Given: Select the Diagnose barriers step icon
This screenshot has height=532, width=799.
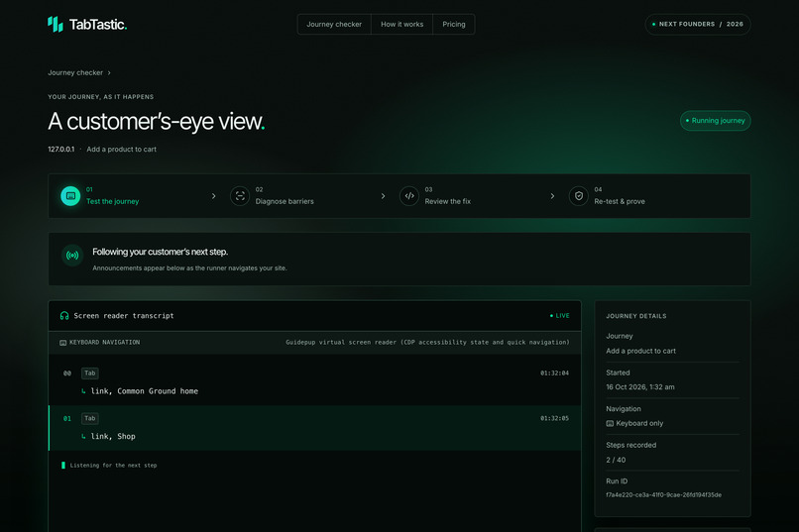Looking at the screenshot, I should (240, 196).
